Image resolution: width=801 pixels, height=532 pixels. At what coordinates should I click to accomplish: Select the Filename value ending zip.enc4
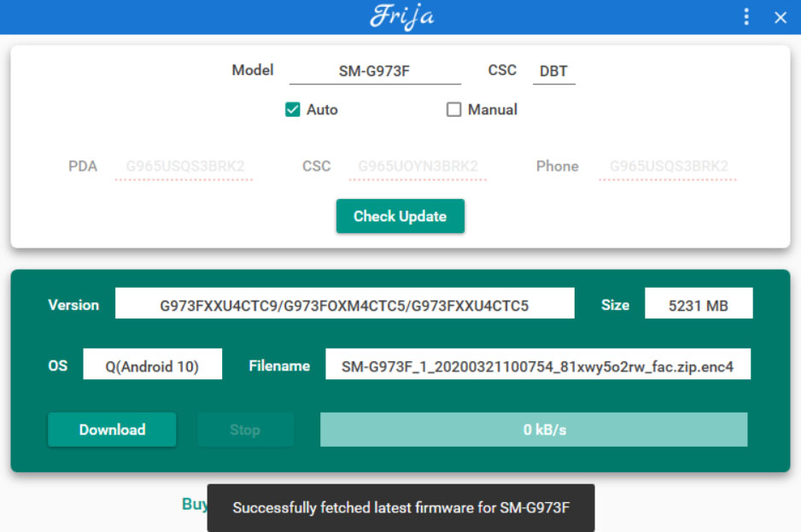click(538, 365)
